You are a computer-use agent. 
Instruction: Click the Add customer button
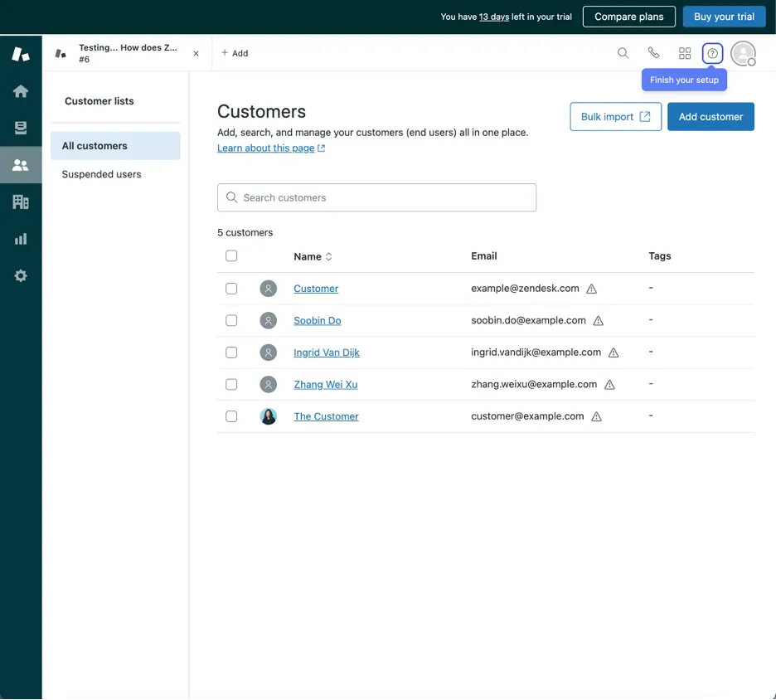point(711,116)
